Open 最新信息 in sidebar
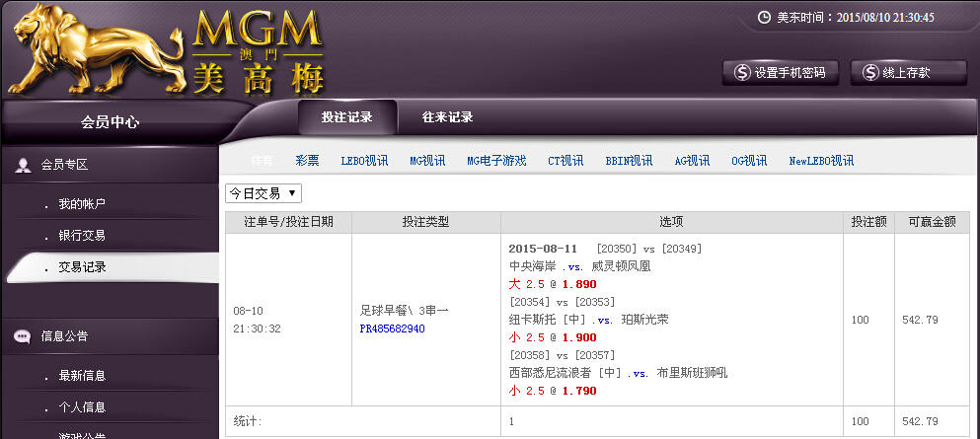Image resolution: width=980 pixels, height=439 pixels. click(x=82, y=376)
